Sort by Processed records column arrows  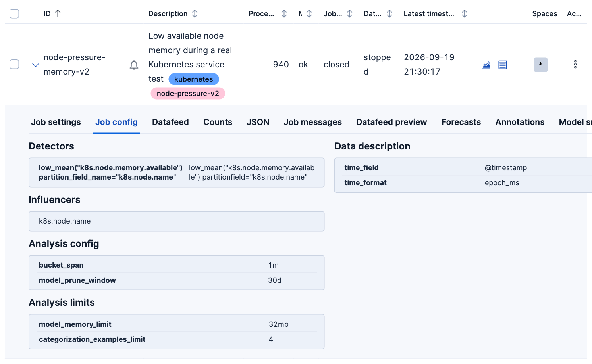(284, 13)
